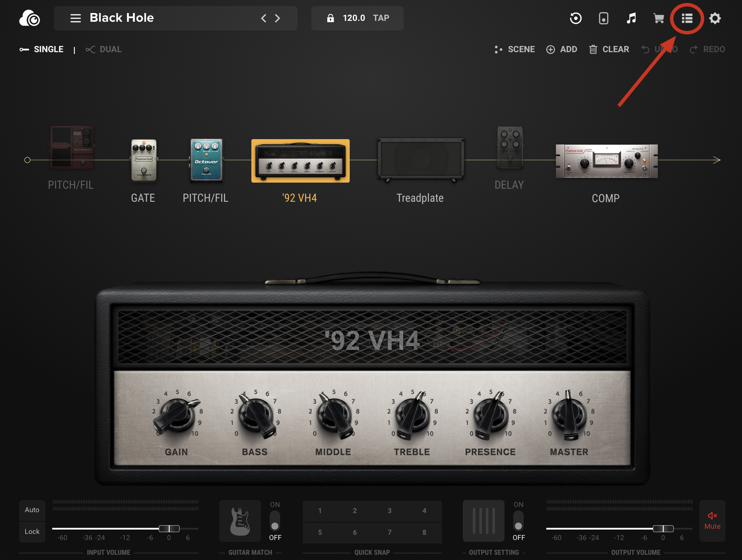Screen dimensions: 742x560
Task: Click the signal chain output arrow
Action: coord(717,160)
